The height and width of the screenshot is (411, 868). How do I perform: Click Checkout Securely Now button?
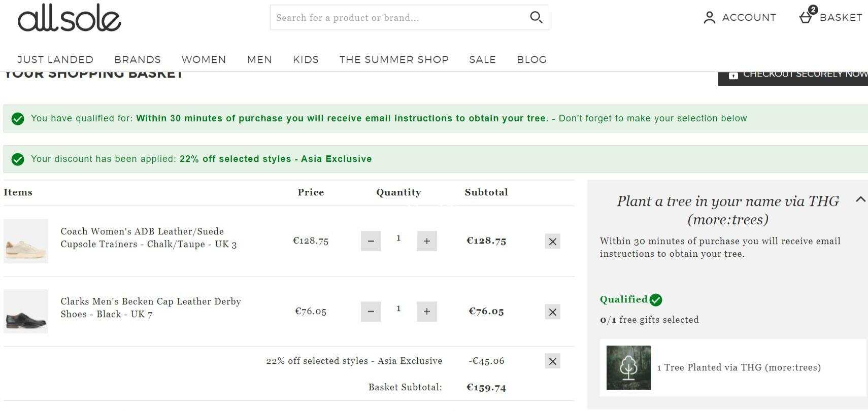coord(793,77)
